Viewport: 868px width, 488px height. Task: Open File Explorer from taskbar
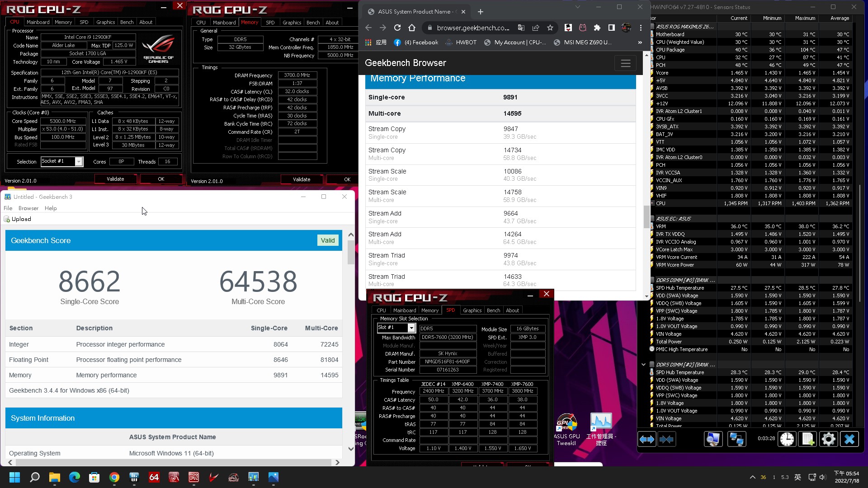click(55, 477)
